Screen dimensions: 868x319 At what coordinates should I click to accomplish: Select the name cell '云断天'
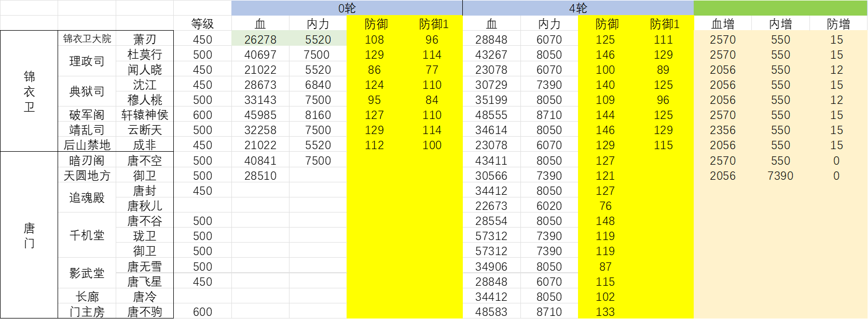(x=145, y=130)
